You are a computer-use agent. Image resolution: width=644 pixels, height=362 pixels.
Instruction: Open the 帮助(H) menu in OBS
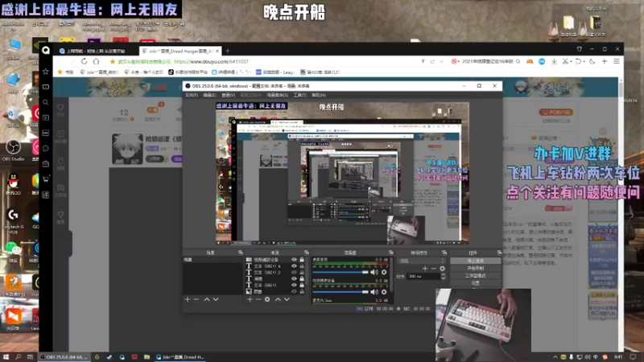319,95
